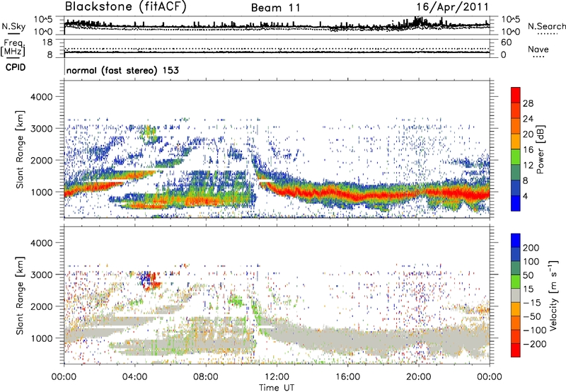Click power colorbar value '20'
The height and width of the screenshot is (392, 566).
point(528,134)
